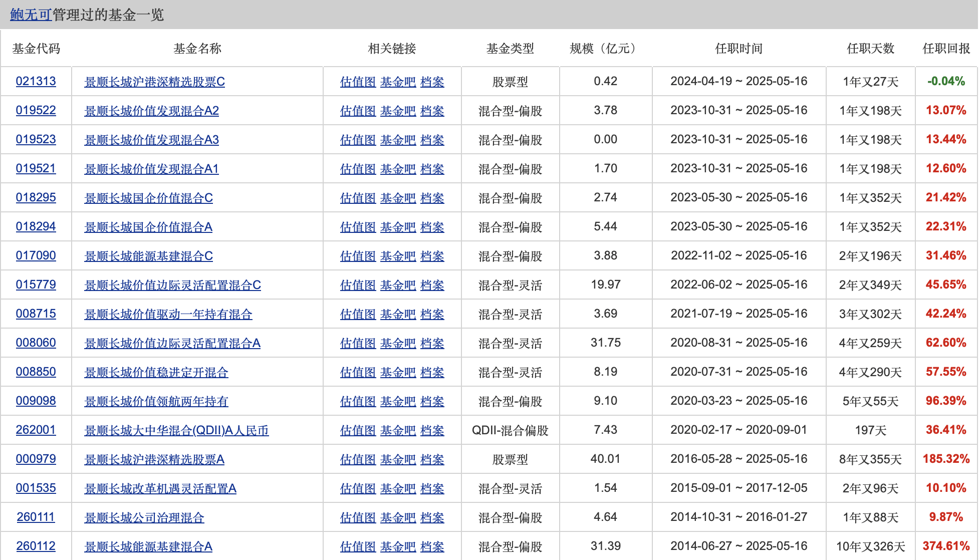Viewport: 979px width, 560px height.
Task: Open 景顺长城改革机遇灵活配置A fund link
Action: (160, 488)
